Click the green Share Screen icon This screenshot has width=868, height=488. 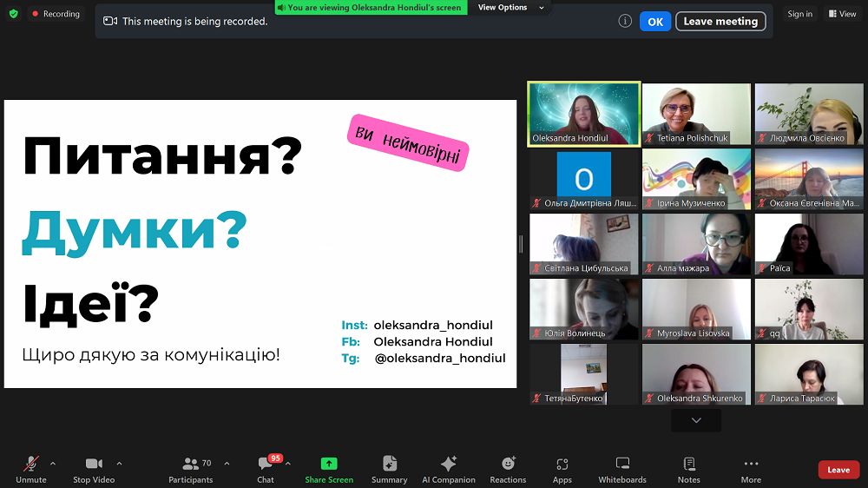[x=329, y=464]
